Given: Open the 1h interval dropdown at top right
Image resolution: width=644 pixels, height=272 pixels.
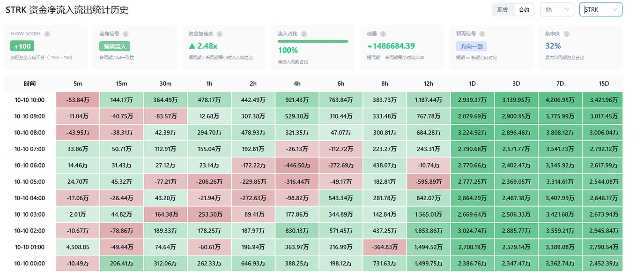Looking at the screenshot, I should [x=557, y=9].
